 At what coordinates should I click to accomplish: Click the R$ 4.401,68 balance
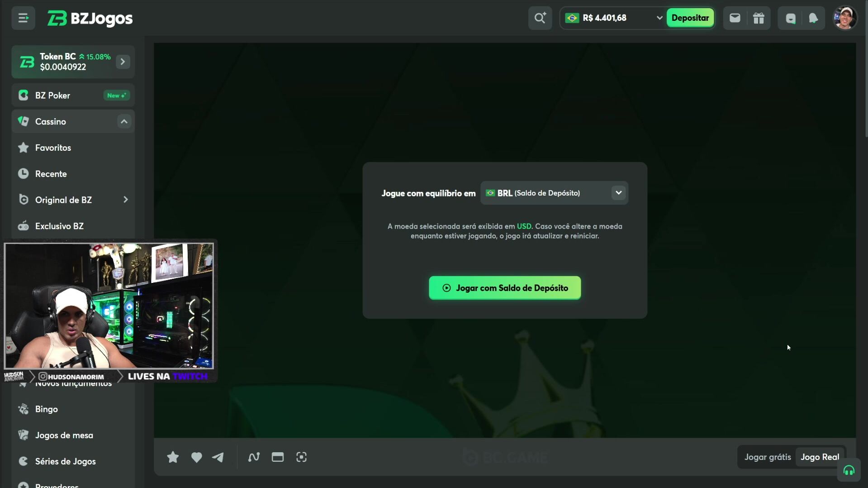[604, 18]
